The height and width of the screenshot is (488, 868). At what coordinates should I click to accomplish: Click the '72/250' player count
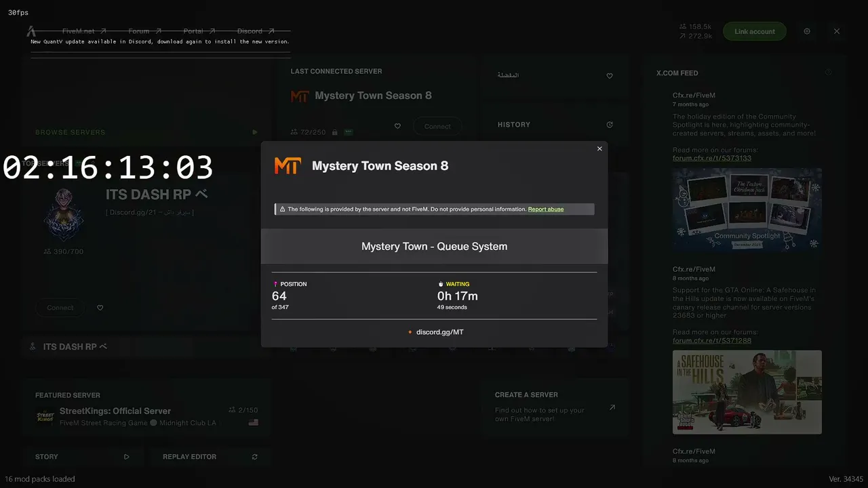pos(313,131)
